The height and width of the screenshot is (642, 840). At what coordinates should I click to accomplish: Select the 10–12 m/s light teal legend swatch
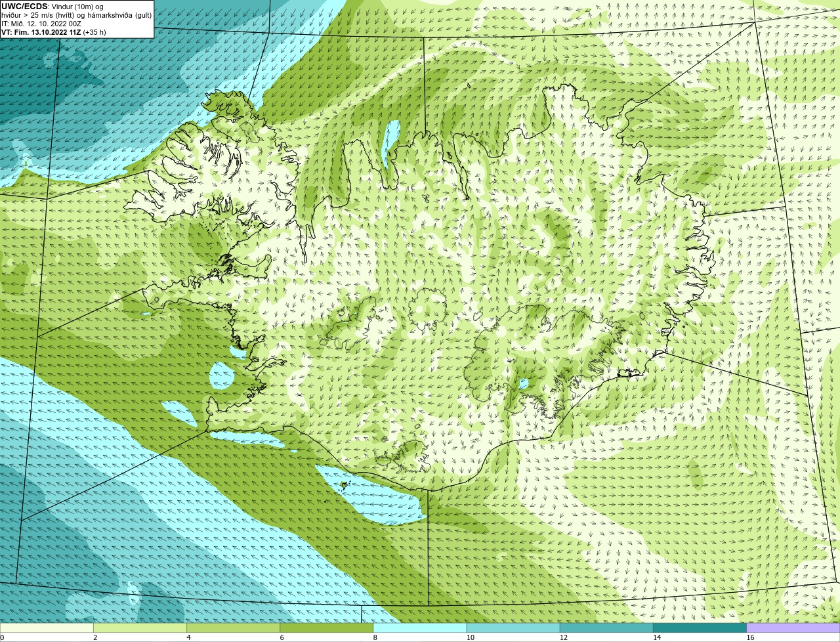(513, 628)
